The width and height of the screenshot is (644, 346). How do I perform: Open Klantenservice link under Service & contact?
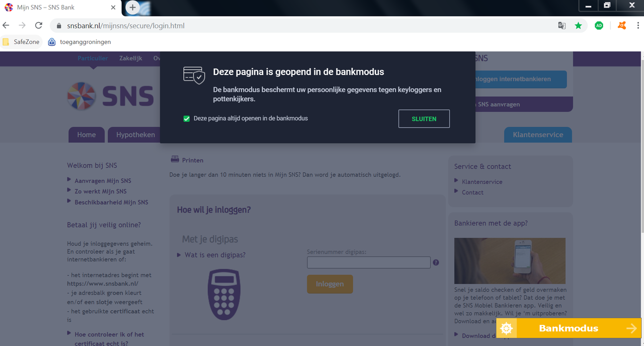(482, 182)
